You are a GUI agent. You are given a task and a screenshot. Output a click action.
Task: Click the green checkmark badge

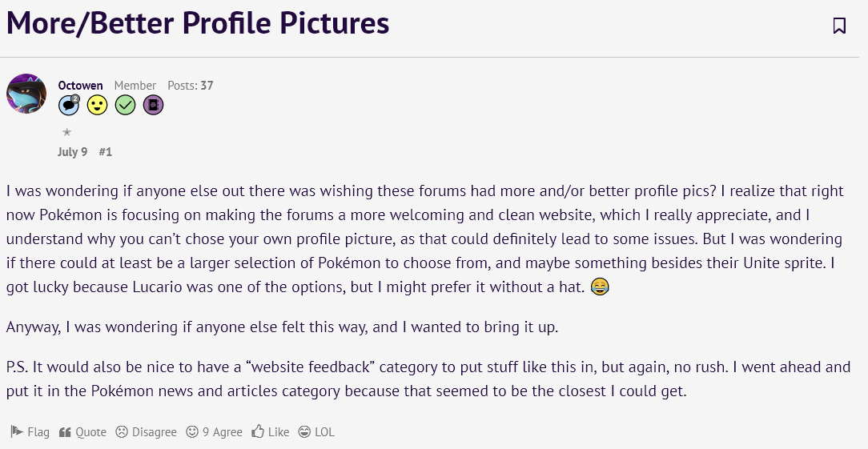tap(125, 105)
